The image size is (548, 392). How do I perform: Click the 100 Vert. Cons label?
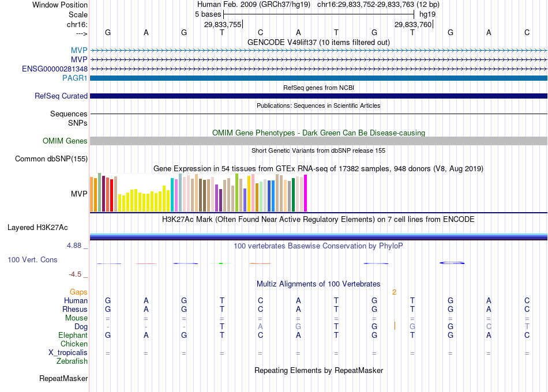(32, 259)
